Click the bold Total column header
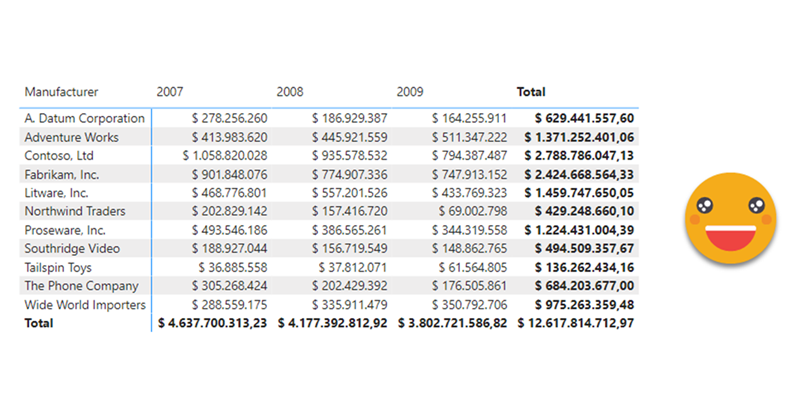This screenshot has height=418, width=799. coord(530,92)
